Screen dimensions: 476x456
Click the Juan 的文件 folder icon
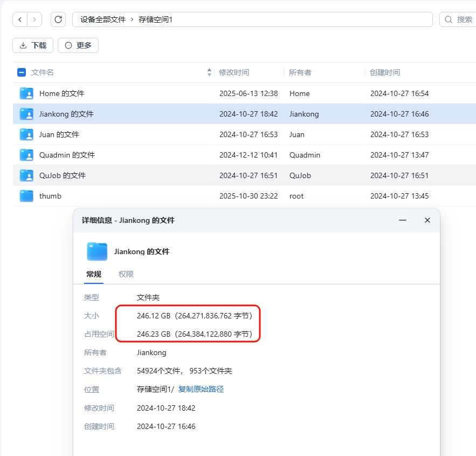pos(26,134)
